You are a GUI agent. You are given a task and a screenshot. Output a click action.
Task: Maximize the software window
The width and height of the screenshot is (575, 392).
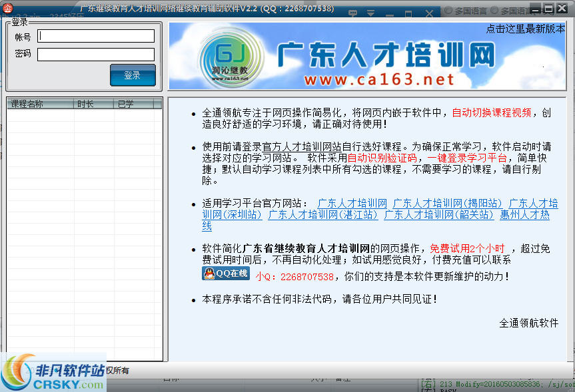pos(548,9)
